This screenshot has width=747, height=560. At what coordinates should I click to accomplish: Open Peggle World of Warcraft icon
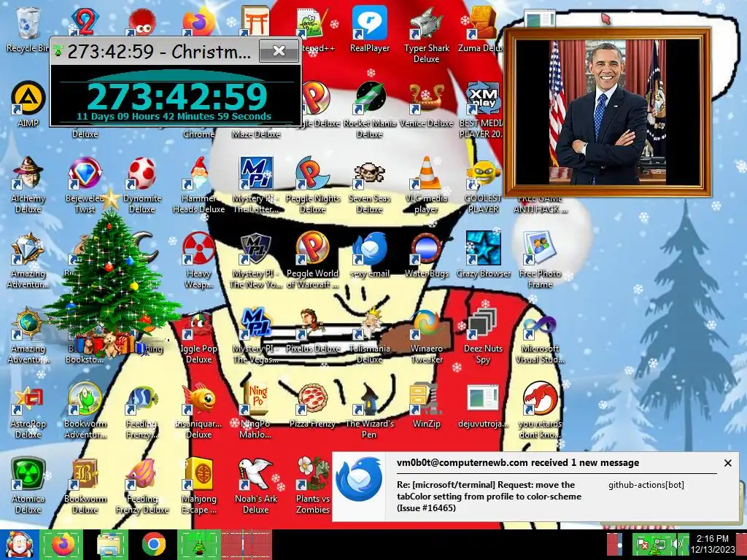(312, 260)
